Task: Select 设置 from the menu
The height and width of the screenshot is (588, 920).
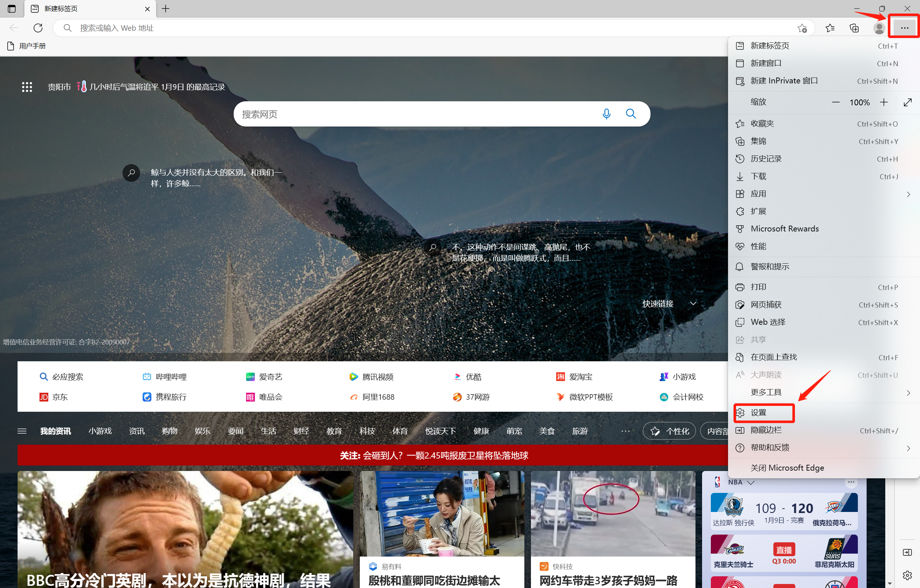Action: (758, 412)
